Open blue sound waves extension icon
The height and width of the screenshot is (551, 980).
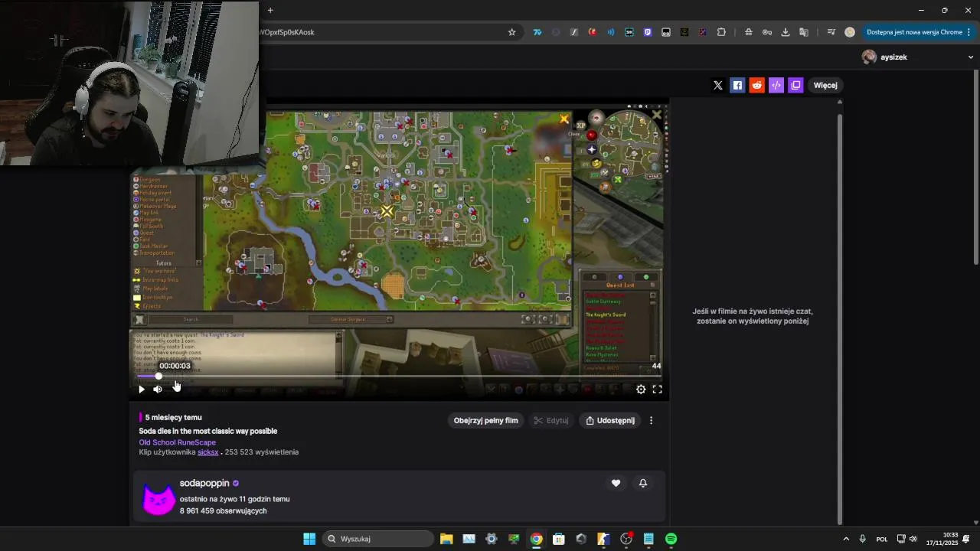click(611, 32)
